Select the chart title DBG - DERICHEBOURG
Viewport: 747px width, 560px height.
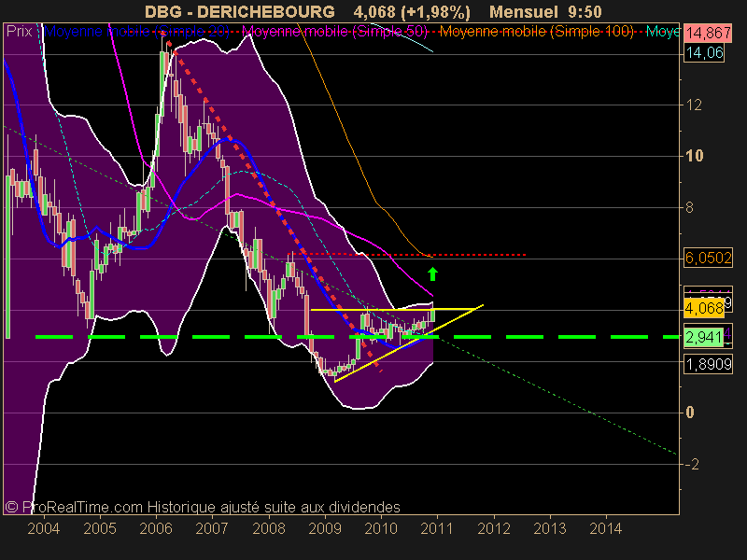(240, 11)
